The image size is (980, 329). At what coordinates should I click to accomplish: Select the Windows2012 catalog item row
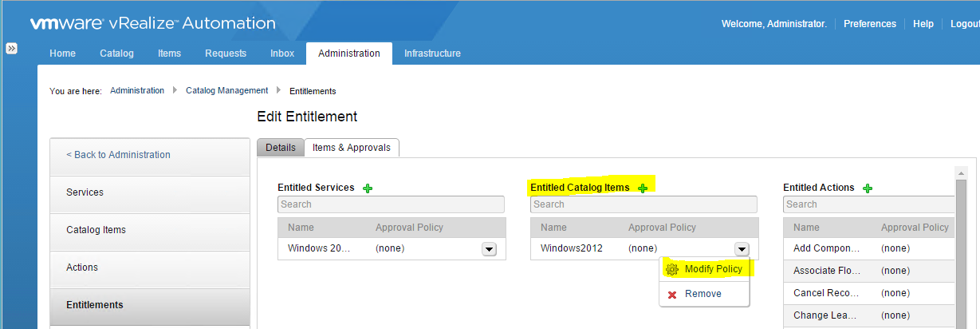click(x=644, y=248)
